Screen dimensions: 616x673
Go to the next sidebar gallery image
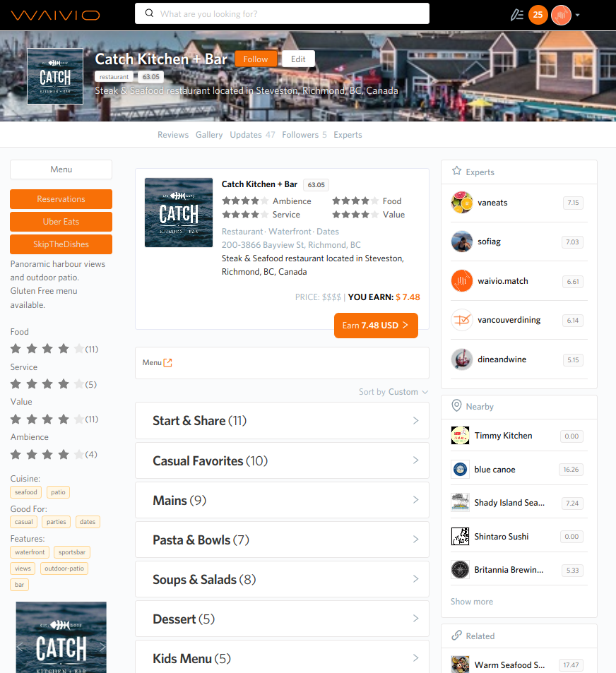point(102,647)
